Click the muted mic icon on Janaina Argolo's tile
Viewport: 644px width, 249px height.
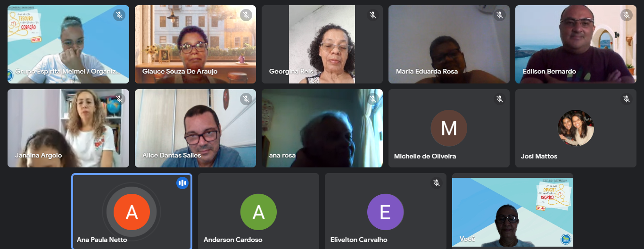click(x=119, y=99)
